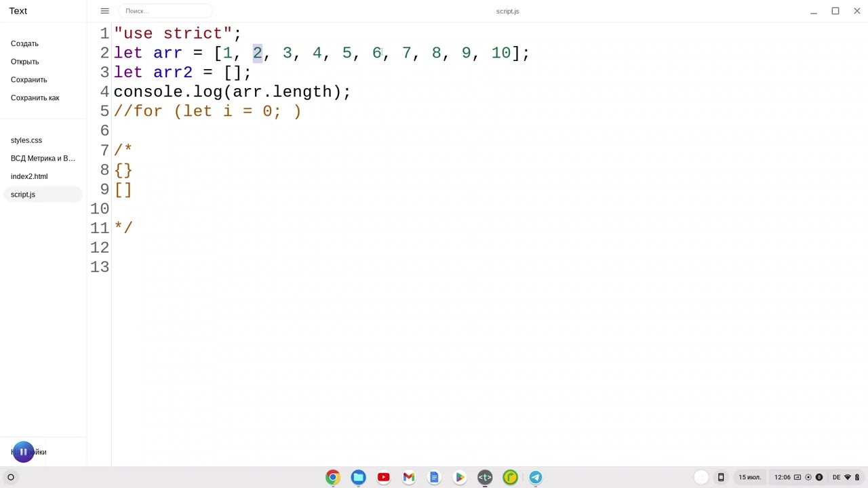Select script.js in the file list
This screenshot has height=488, width=868.
[41, 195]
